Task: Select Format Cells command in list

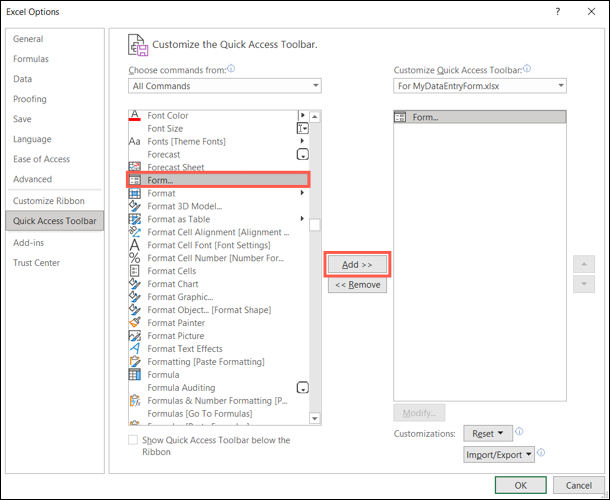Action: tap(172, 271)
